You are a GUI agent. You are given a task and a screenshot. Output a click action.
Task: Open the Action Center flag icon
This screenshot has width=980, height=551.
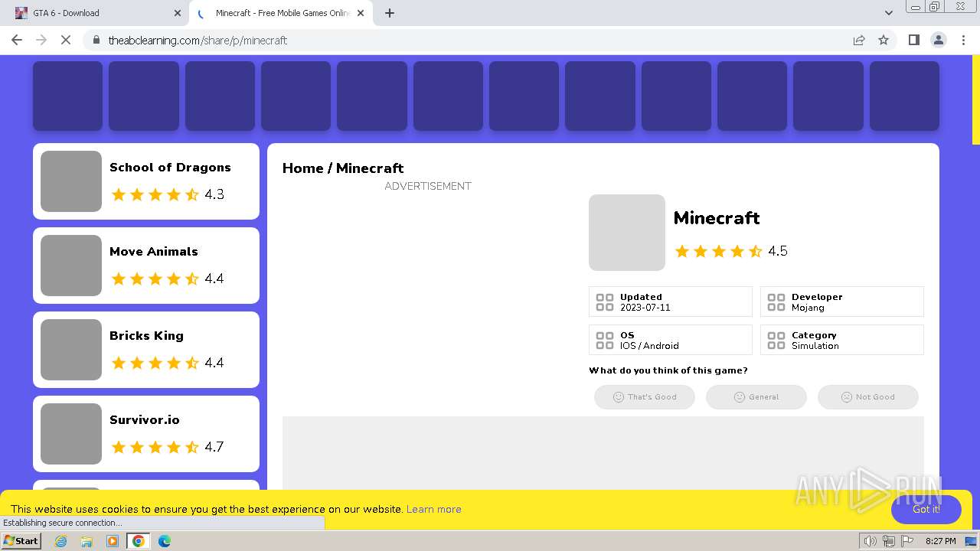(x=907, y=541)
